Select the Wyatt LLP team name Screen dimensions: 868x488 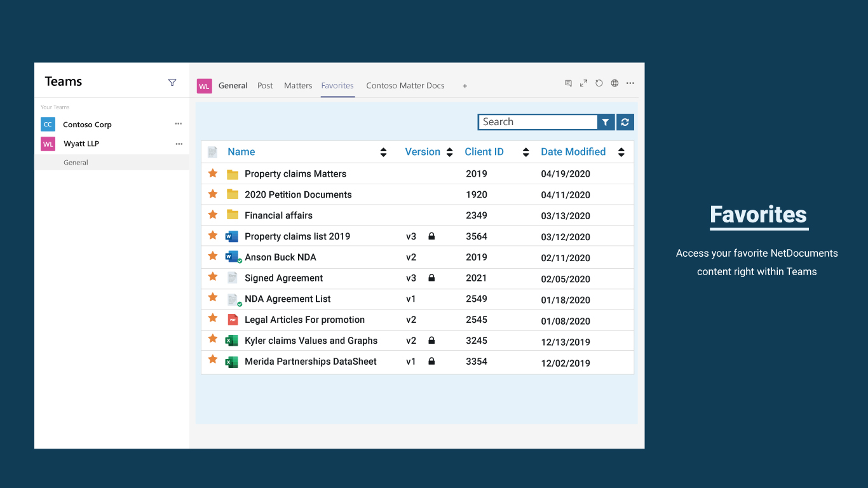click(x=81, y=144)
